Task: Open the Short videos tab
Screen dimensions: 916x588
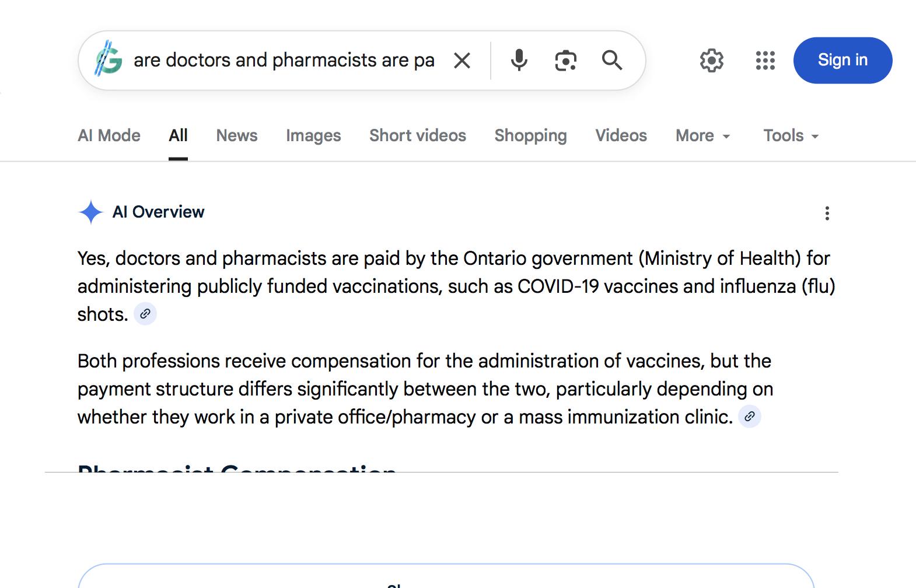Action: (418, 136)
